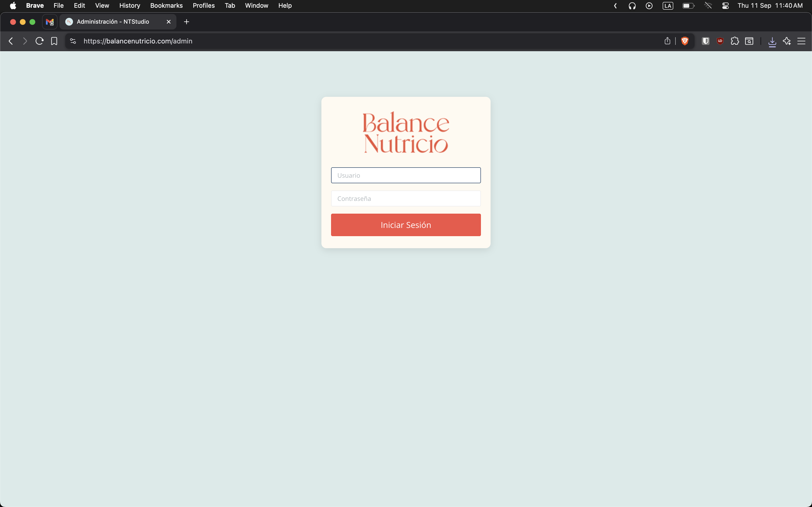Click the Brave Shields lion icon
The image size is (812, 507).
click(684, 41)
